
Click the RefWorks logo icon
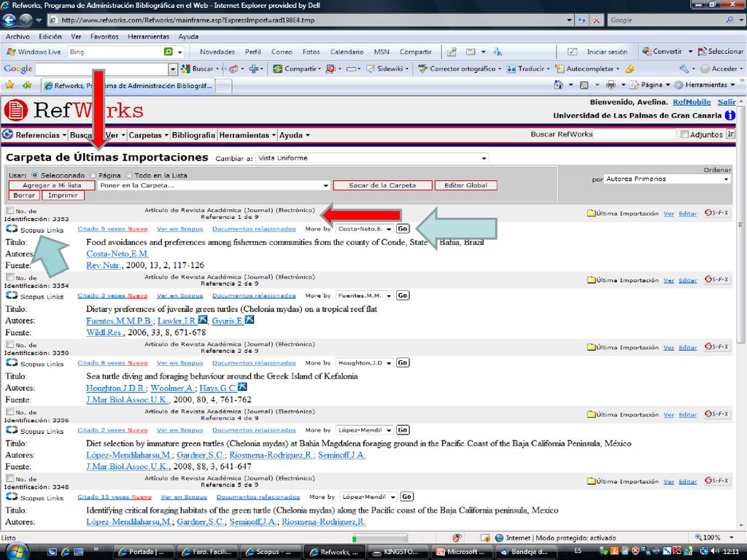16,111
